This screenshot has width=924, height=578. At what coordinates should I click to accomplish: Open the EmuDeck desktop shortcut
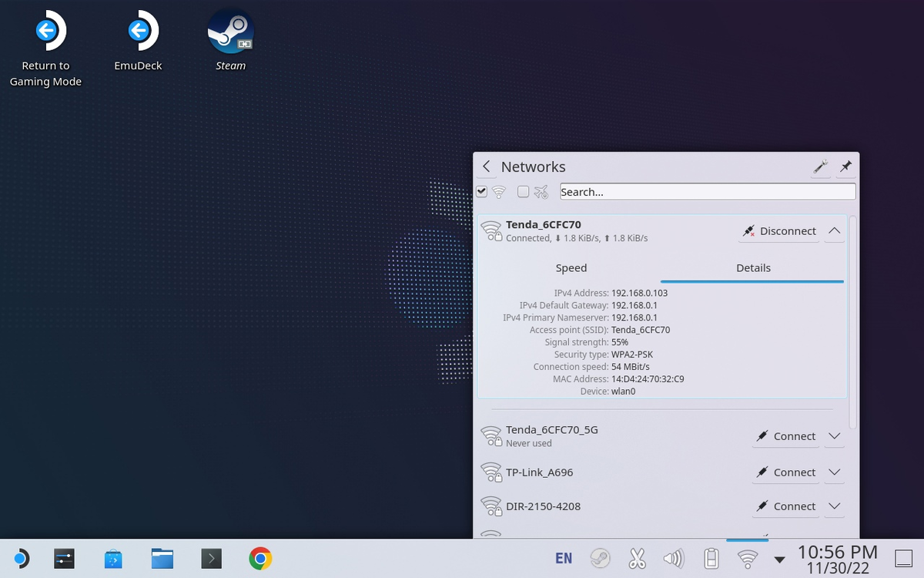139,41
